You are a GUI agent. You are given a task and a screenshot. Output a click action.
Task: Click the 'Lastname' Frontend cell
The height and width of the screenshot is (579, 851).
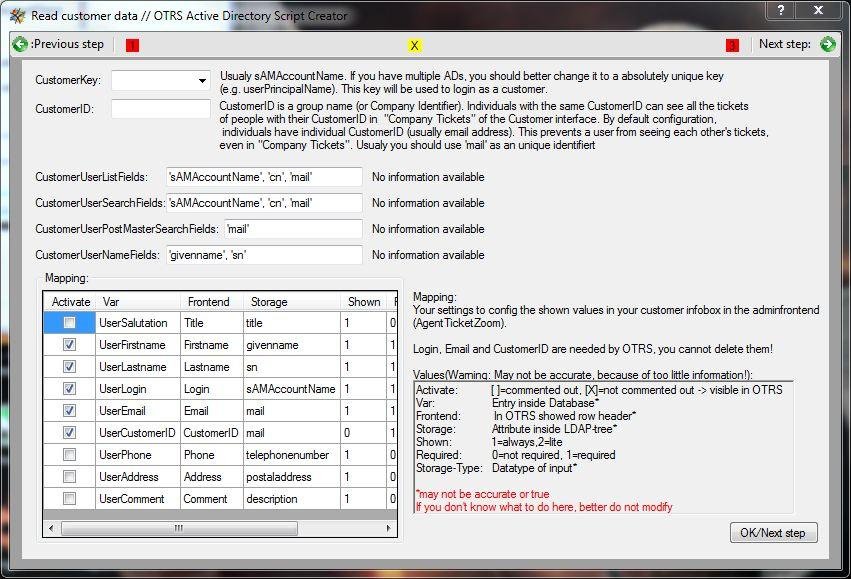tap(212, 367)
